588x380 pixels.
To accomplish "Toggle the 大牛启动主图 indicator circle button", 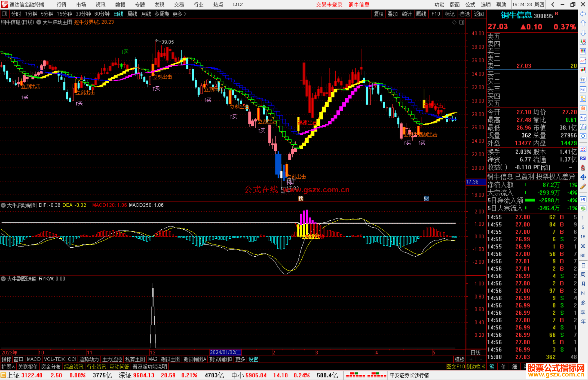I will (39, 22).
